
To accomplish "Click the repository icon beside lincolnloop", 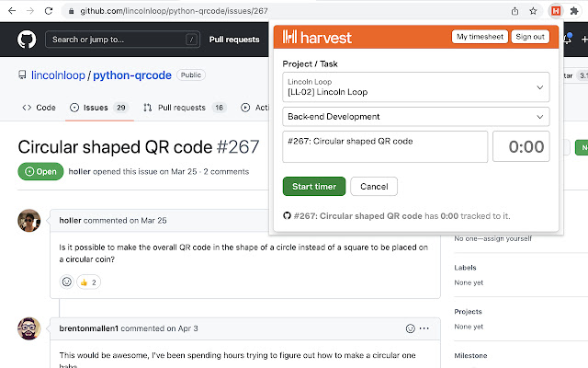I will tap(22, 75).
